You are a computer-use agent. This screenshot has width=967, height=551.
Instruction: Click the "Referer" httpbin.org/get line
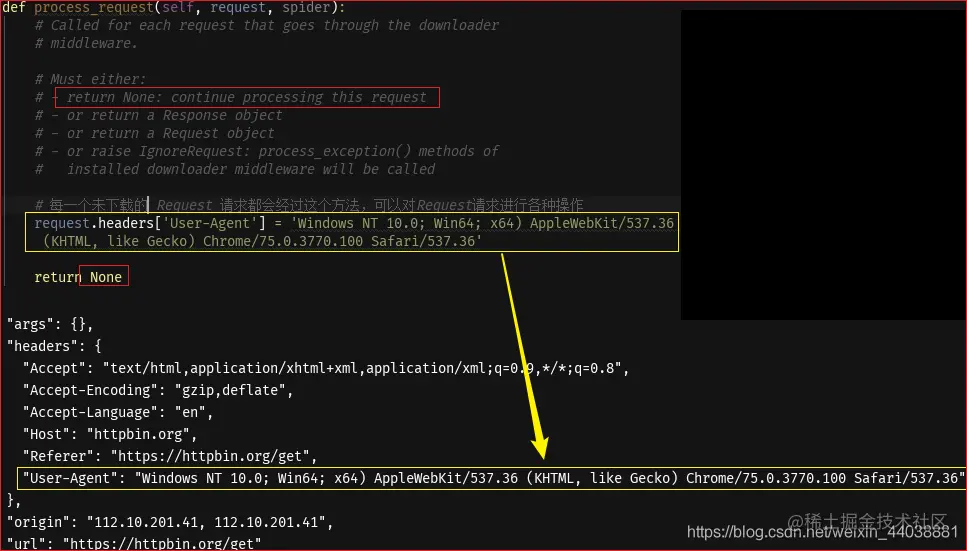click(x=170, y=457)
